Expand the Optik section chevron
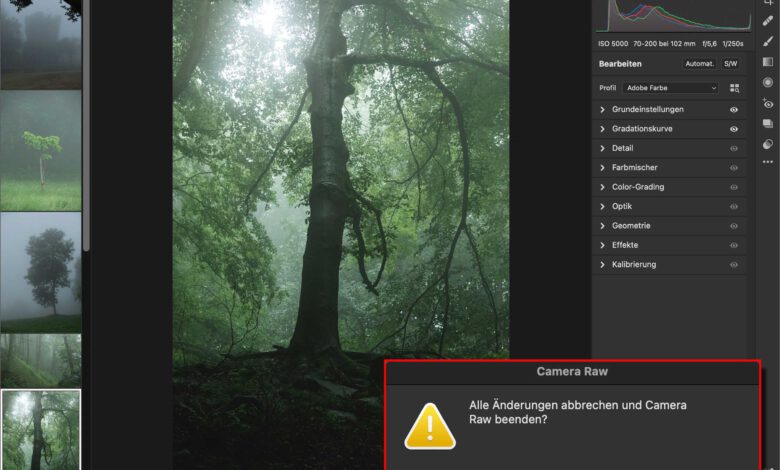 coord(602,206)
